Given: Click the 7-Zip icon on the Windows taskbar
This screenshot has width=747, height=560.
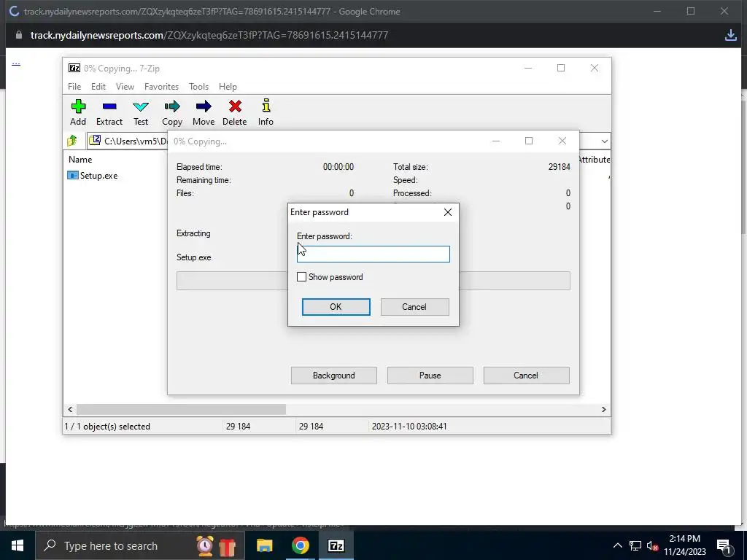Looking at the screenshot, I should (336, 545).
